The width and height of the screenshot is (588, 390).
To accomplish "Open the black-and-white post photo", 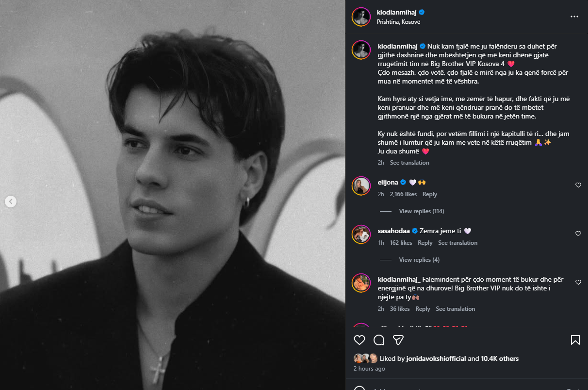I will pyautogui.click(x=173, y=194).
